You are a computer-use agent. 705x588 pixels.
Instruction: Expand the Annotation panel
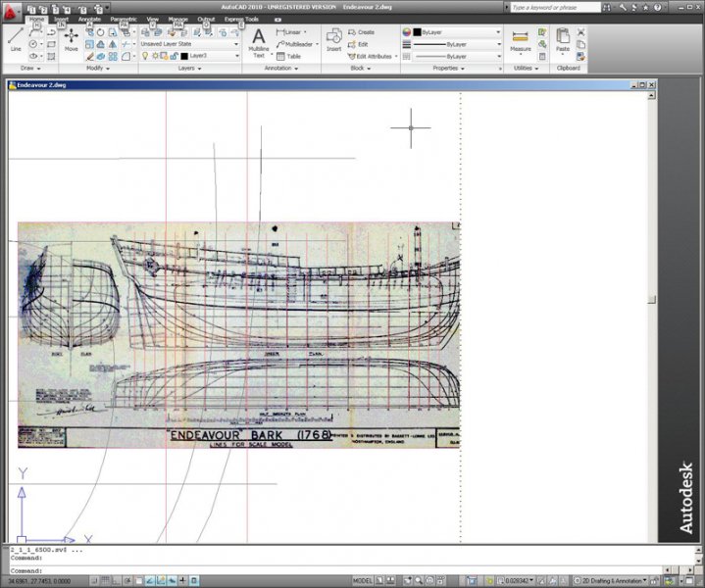pyautogui.click(x=281, y=69)
